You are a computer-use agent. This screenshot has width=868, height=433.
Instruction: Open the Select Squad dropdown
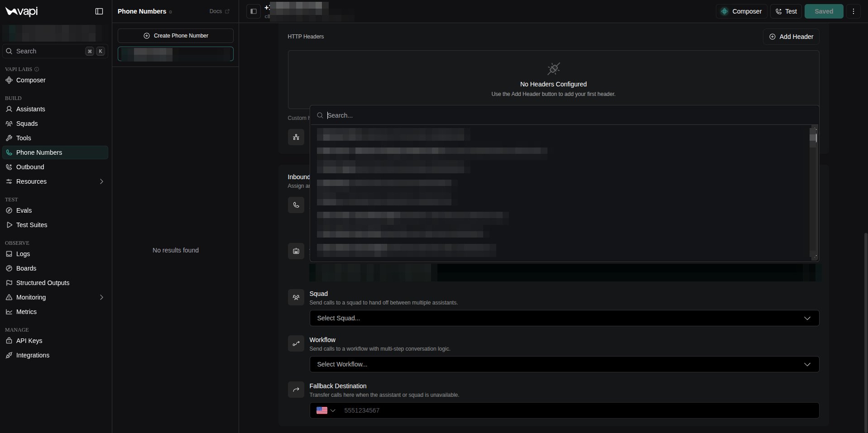point(564,318)
